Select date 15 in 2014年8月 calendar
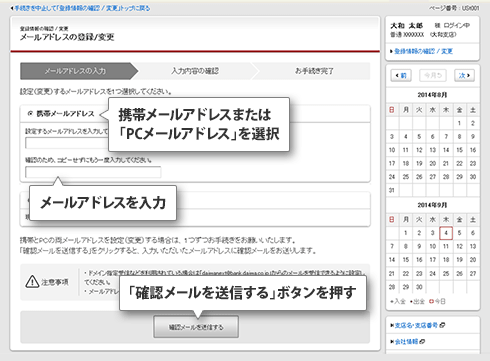 click(459, 150)
